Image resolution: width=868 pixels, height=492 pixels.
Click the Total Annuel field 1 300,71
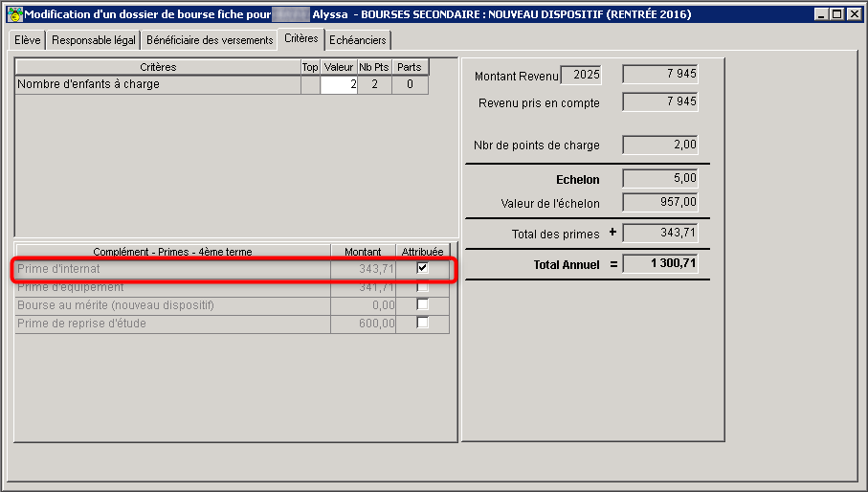[x=660, y=263]
